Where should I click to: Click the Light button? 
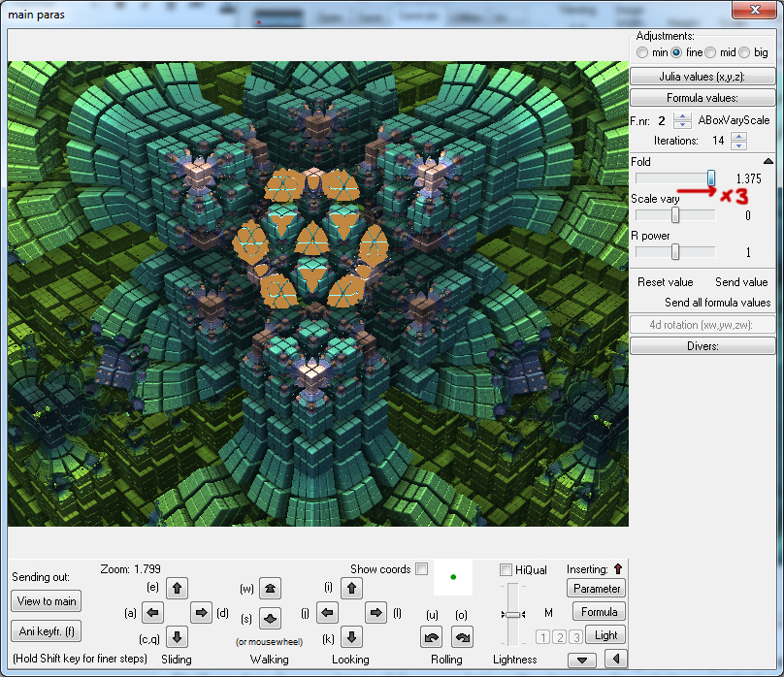604,634
